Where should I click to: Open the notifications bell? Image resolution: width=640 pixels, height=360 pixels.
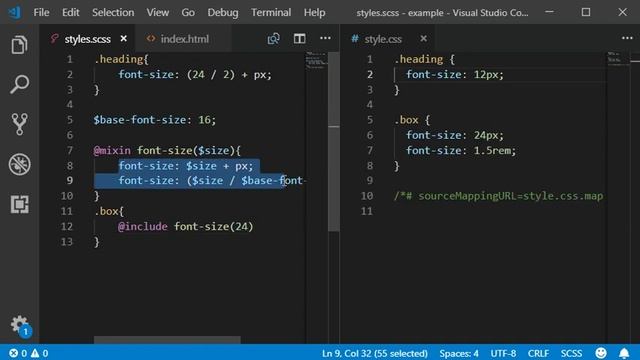624,353
